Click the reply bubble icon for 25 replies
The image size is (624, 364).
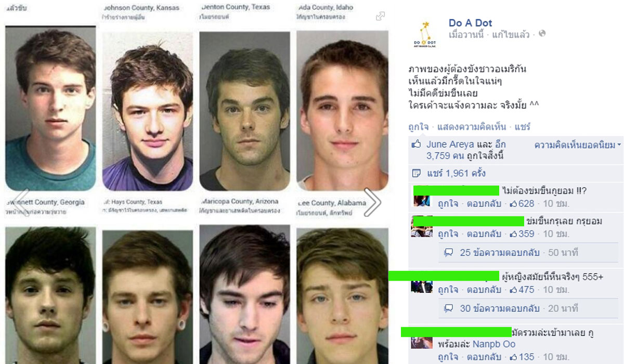pyautogui.click(x=448, y=253)
